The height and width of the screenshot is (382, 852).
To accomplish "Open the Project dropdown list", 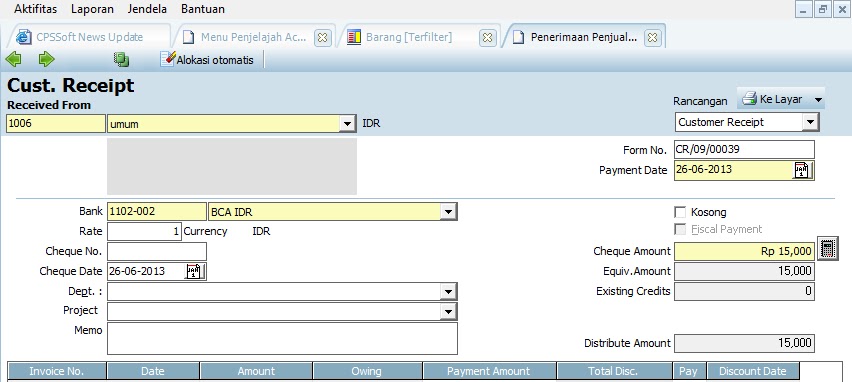I will pyautogui.click(x=448, y=311).
